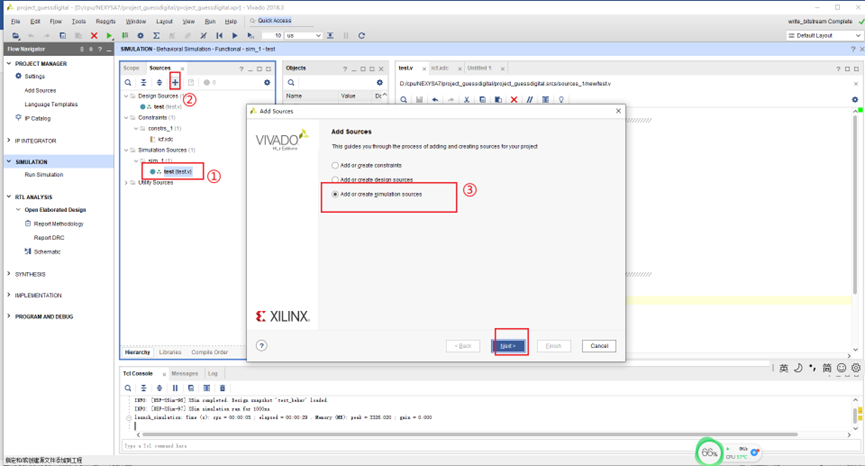Click the search icon in Sources panel
This screenshot has width=865, height=466.
(128, 83)
